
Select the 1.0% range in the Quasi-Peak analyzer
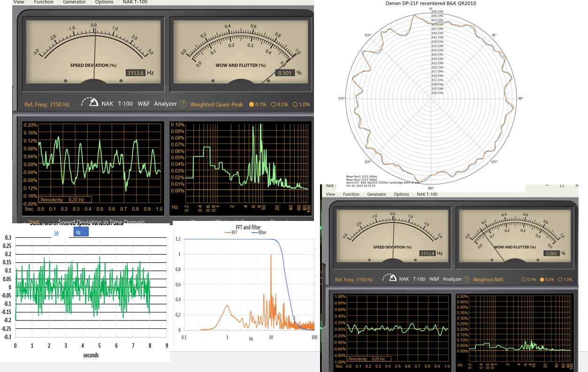pos(301,105)
